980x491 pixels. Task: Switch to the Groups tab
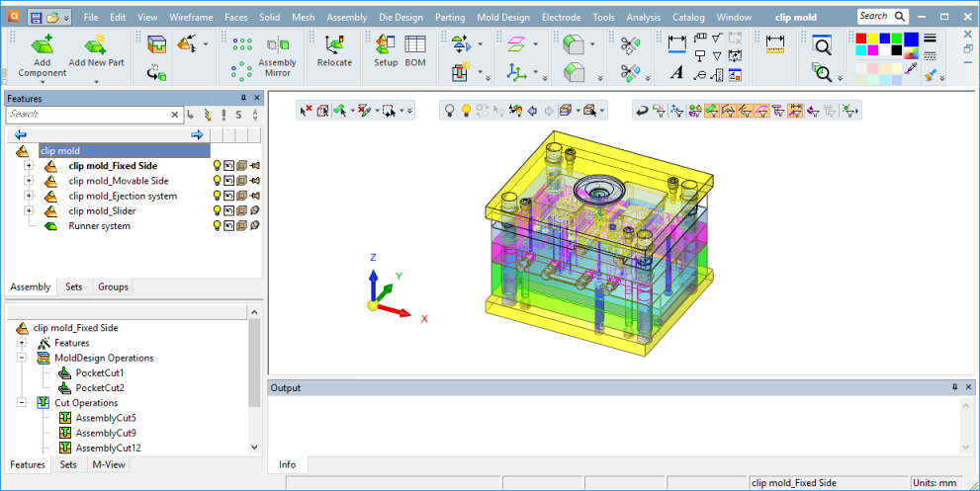click(x=113, y=286)
